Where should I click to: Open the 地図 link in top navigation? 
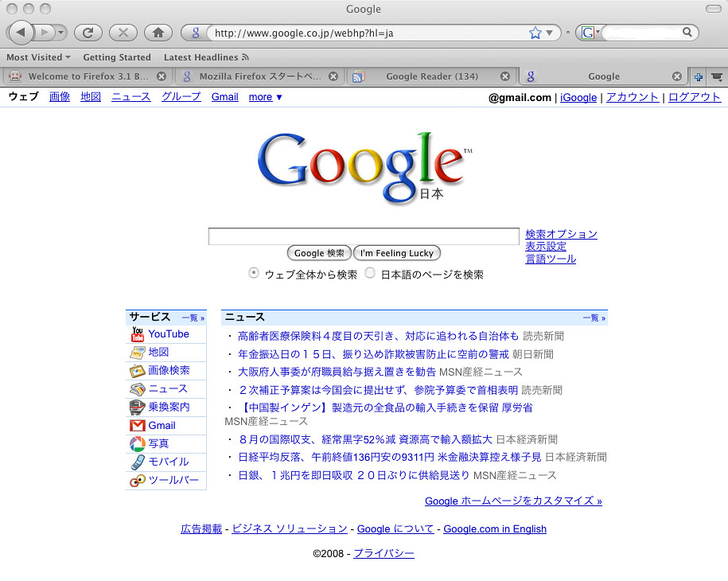pos(91,96)
